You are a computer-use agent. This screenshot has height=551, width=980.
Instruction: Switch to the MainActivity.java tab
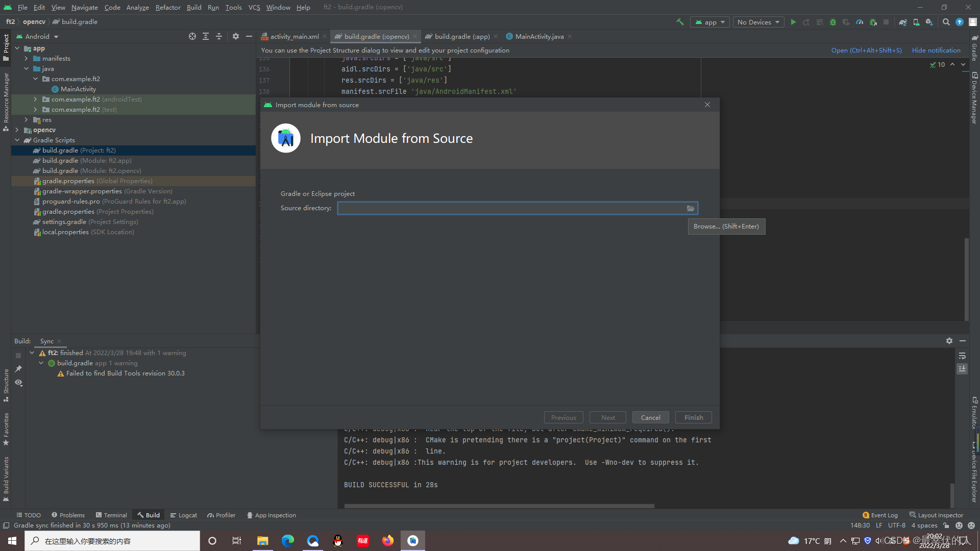tap(539, 36)
